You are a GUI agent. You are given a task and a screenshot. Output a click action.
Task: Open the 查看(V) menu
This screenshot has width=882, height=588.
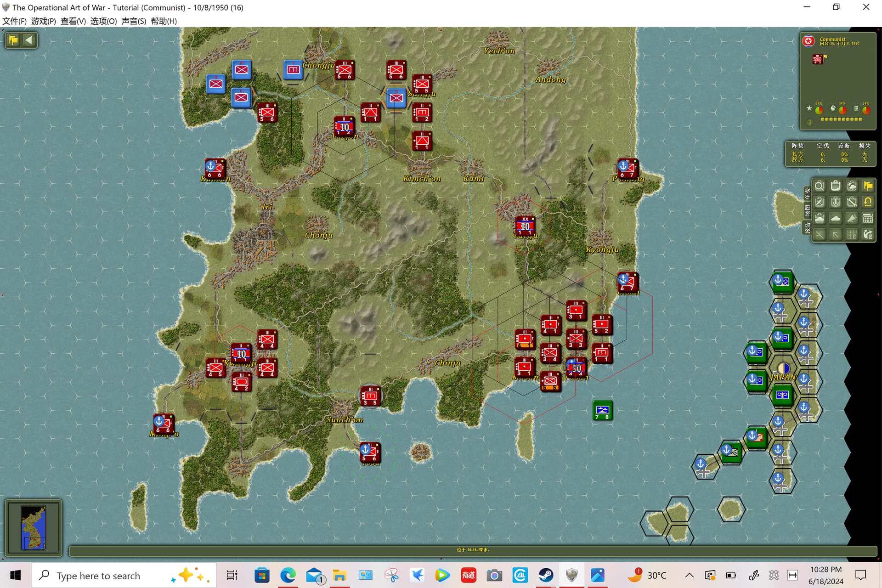[73, 21]
